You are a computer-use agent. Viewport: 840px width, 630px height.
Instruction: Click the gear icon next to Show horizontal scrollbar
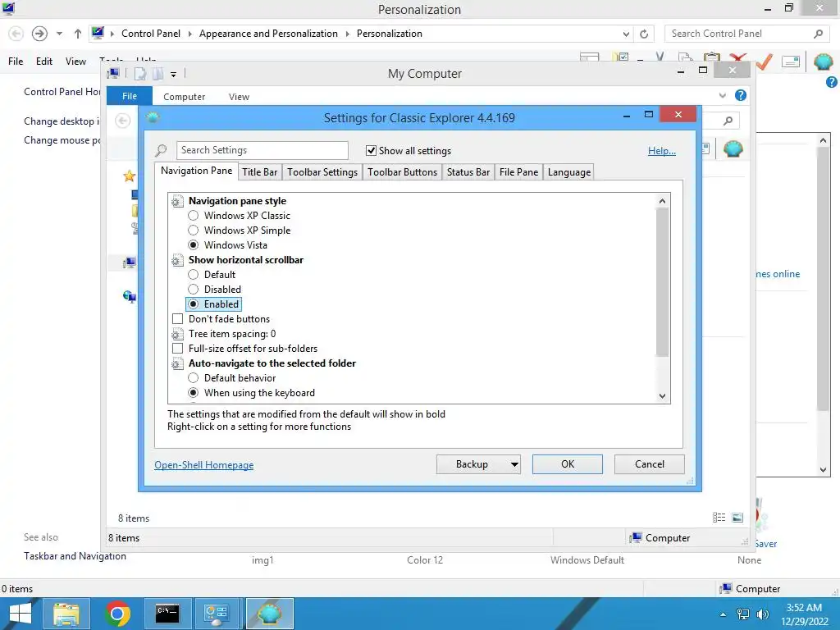[177, 260]
